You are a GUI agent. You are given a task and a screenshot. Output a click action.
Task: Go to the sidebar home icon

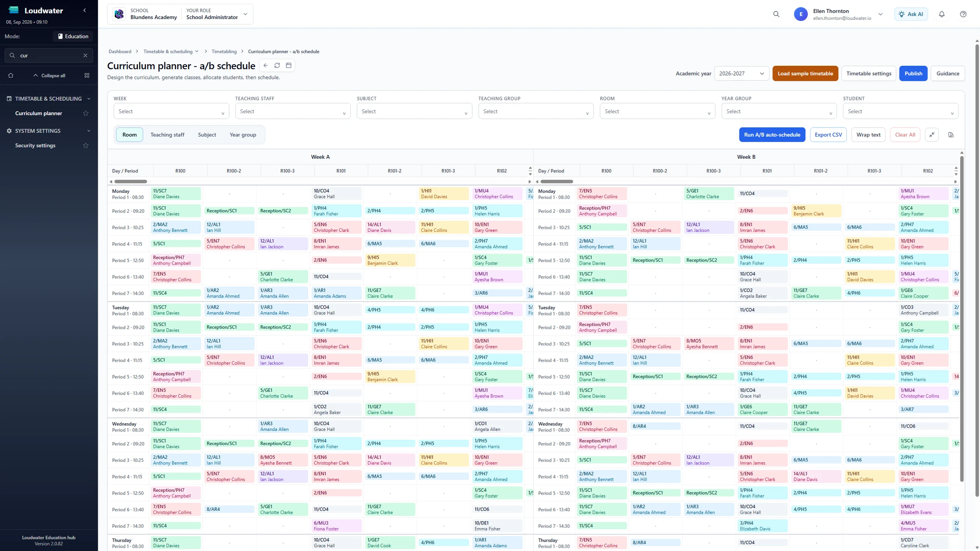pos(11,75)
